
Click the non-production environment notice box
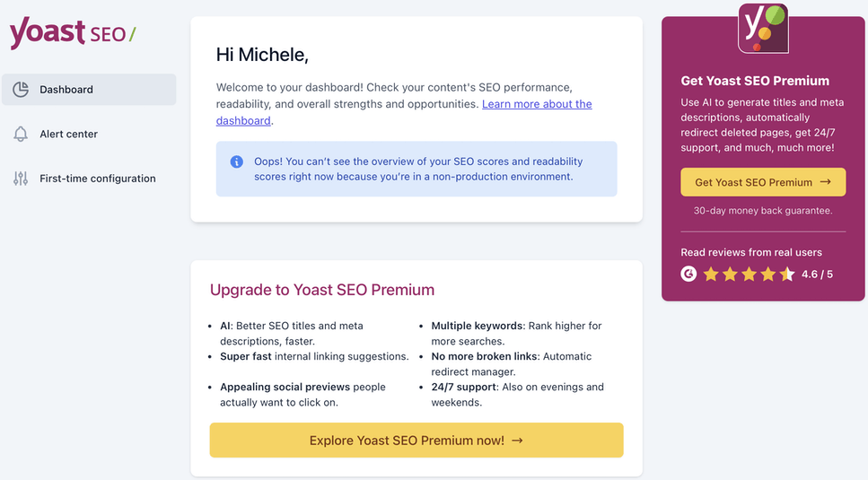coord(416,169)
